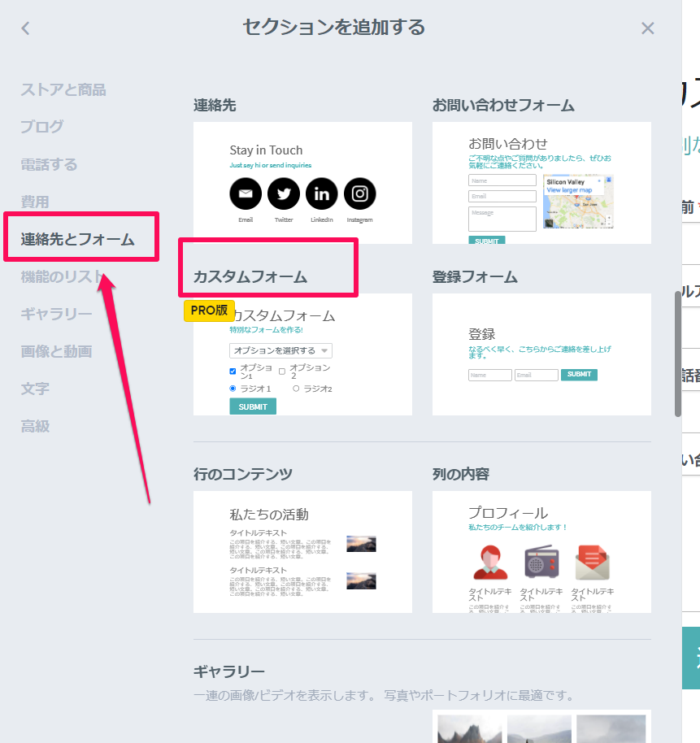
Task: Go back using the left chevron arrow
Action: pos(25,28)
